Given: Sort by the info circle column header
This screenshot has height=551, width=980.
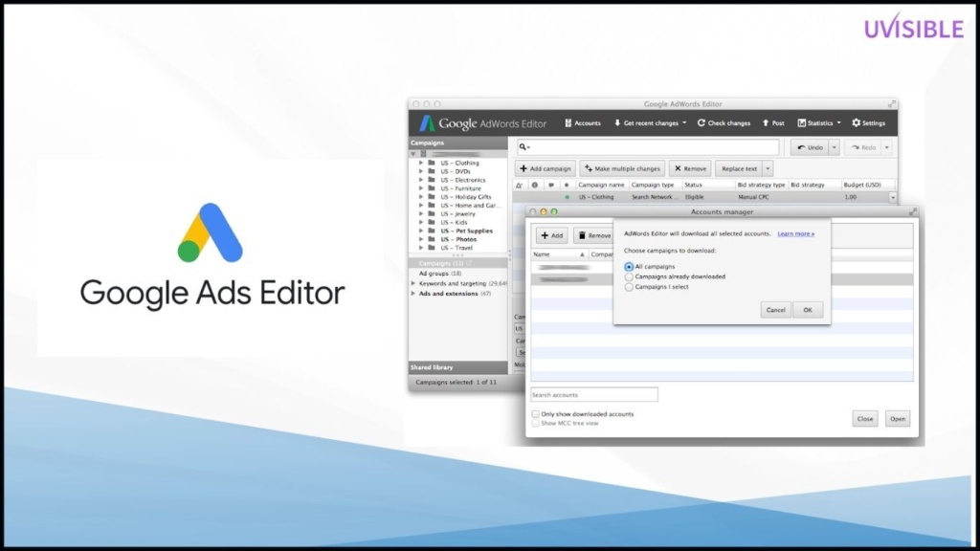Looking at the screenshot, I should tap(534, 185).
